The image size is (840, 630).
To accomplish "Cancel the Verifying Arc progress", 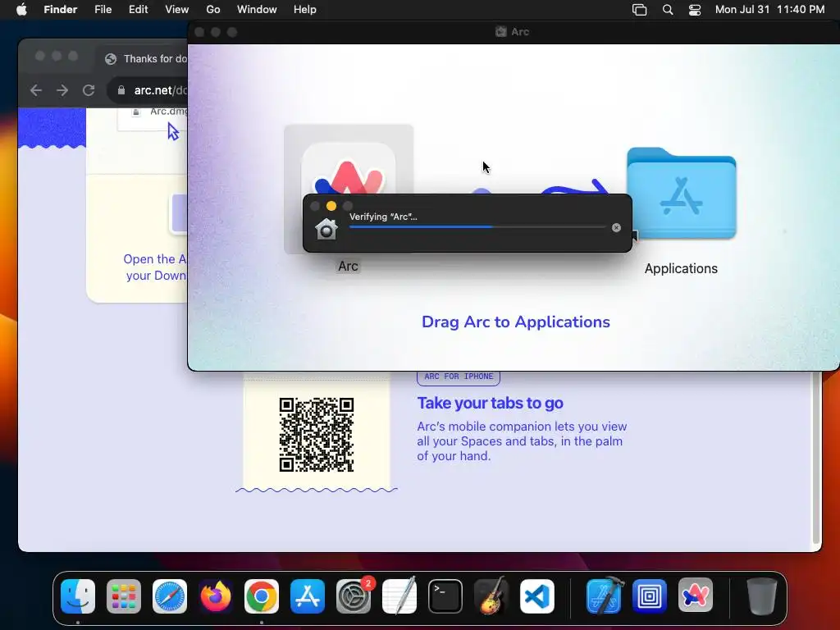I will (617, 228).
